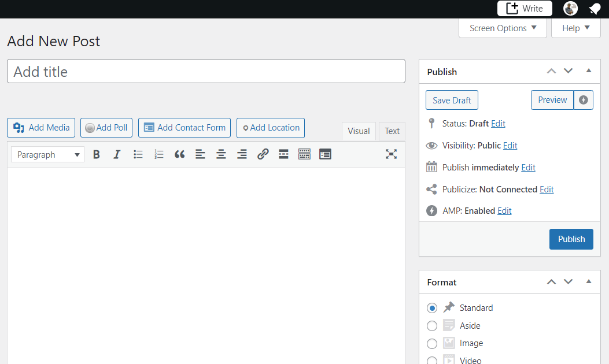Switch to the Text editor tab
The width and height of the screenshot is (609, 364).
[x=392, y=131]
